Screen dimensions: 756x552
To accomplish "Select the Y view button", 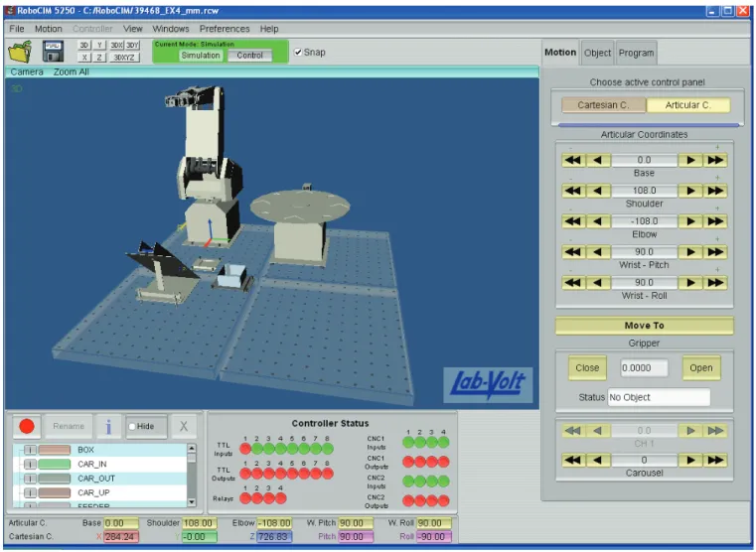I will point(99,46).
